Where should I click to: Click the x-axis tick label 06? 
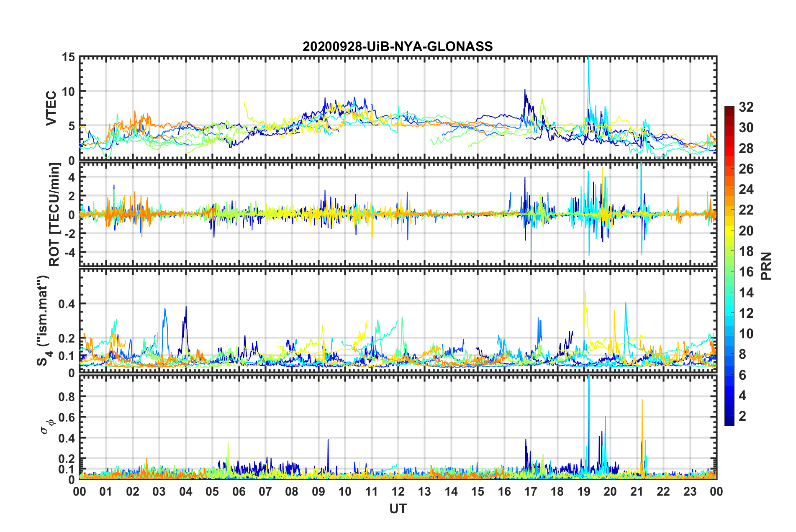(239, 491)
